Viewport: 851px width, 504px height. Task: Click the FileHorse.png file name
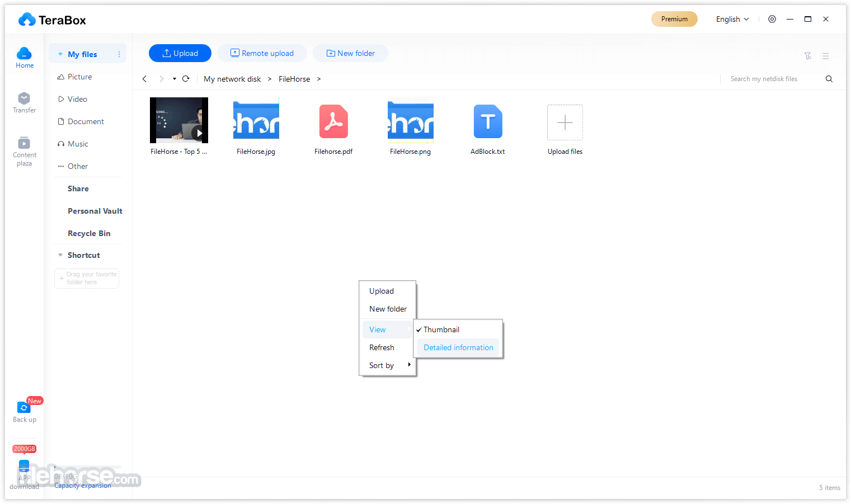411,152
